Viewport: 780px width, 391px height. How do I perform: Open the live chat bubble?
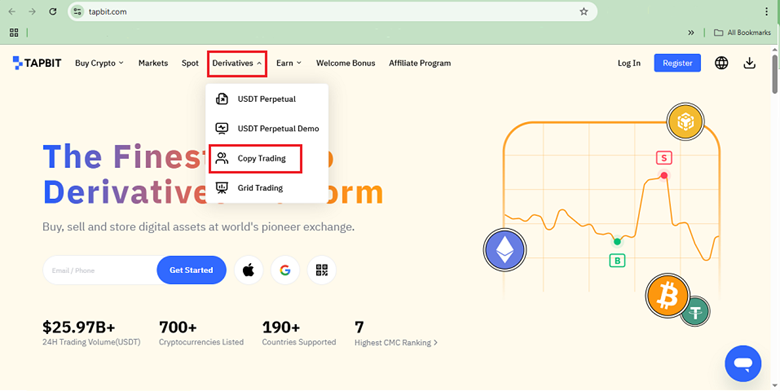tap(743, 364)
